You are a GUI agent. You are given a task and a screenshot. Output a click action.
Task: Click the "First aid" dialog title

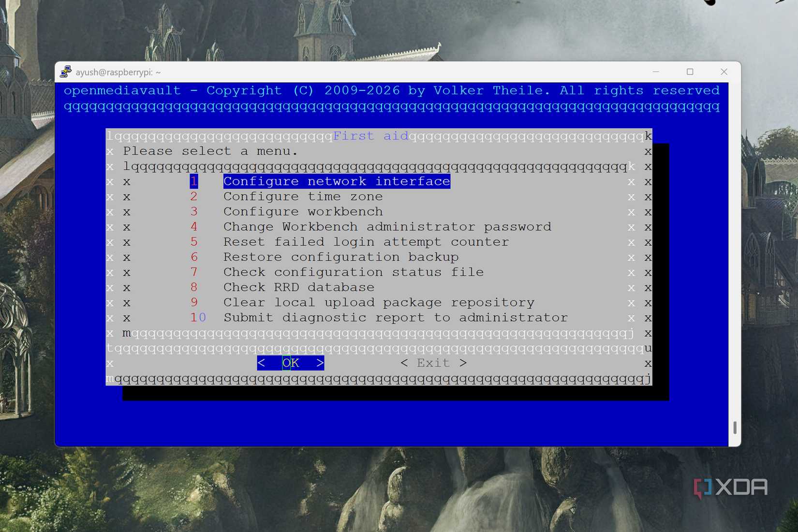371,136
